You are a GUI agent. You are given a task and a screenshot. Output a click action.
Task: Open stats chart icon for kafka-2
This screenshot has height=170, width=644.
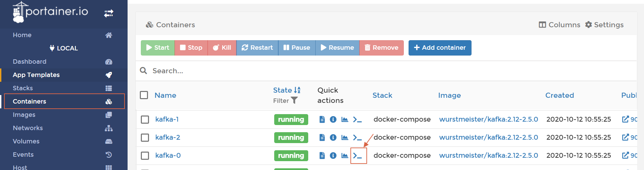point(345,138)
